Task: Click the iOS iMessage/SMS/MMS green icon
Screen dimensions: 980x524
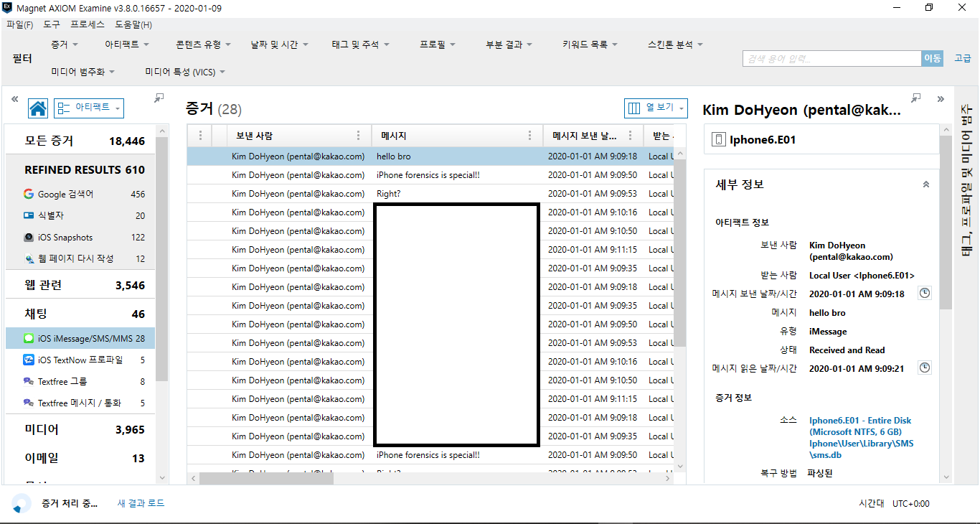Action: 29,338
